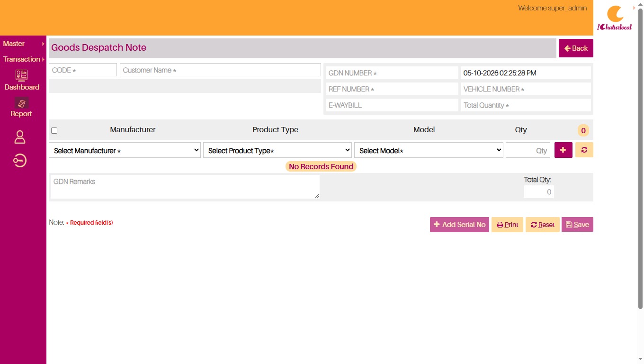This screenshot has height=364, width=644.
Task: Click the Product Type column header
Action: tap(275, 130)
